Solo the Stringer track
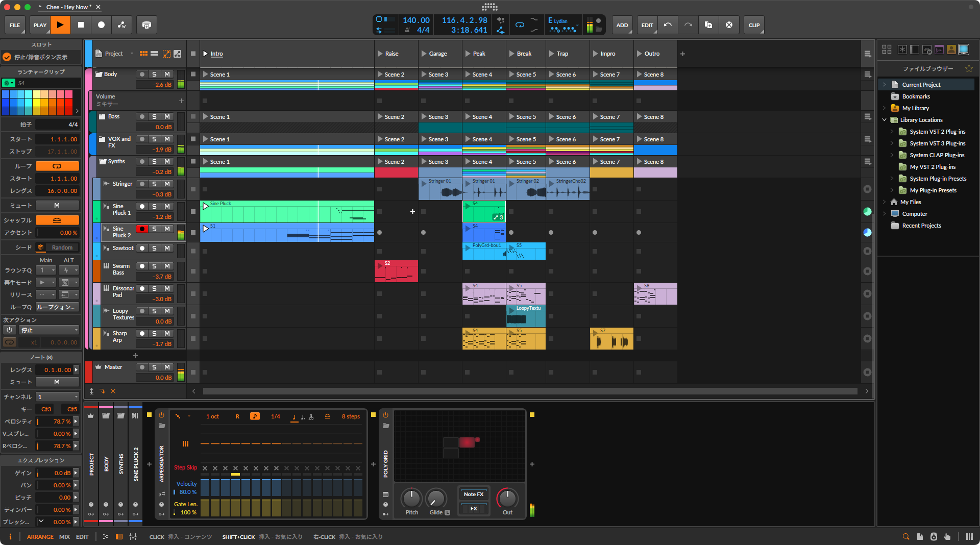This screenshot has height=545, width=980. pos(154,184)
